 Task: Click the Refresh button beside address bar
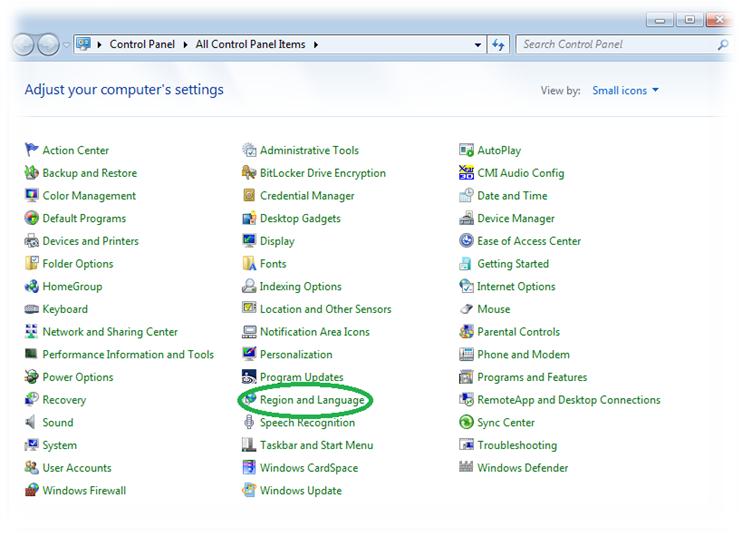tap(498, 45)
